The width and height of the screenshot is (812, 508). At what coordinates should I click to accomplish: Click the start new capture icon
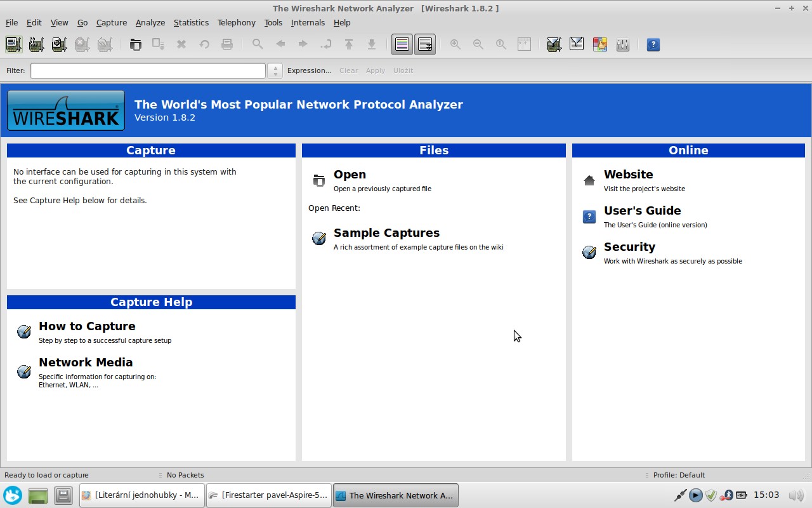point(59,44)
